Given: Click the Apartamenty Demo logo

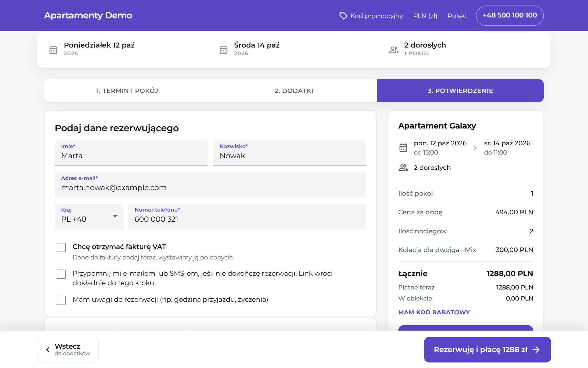Looking at the screenshot, I should pos(88,15).
